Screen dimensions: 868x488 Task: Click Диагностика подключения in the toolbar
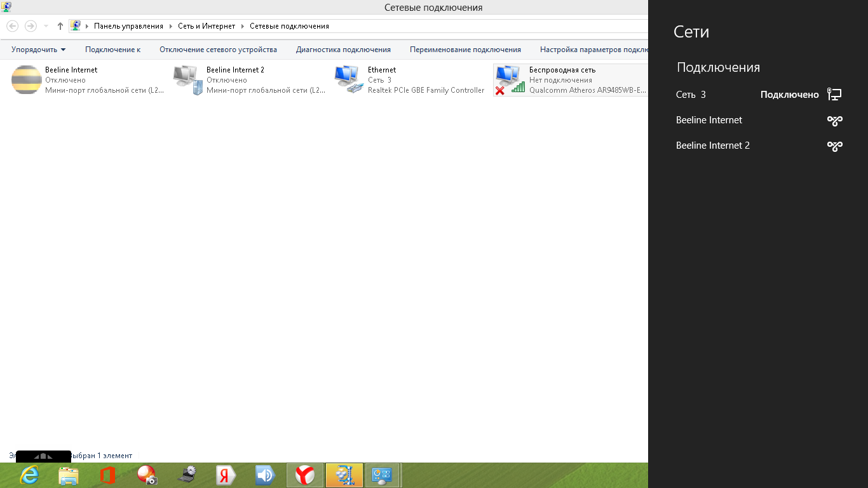click(x=343, y=50)
